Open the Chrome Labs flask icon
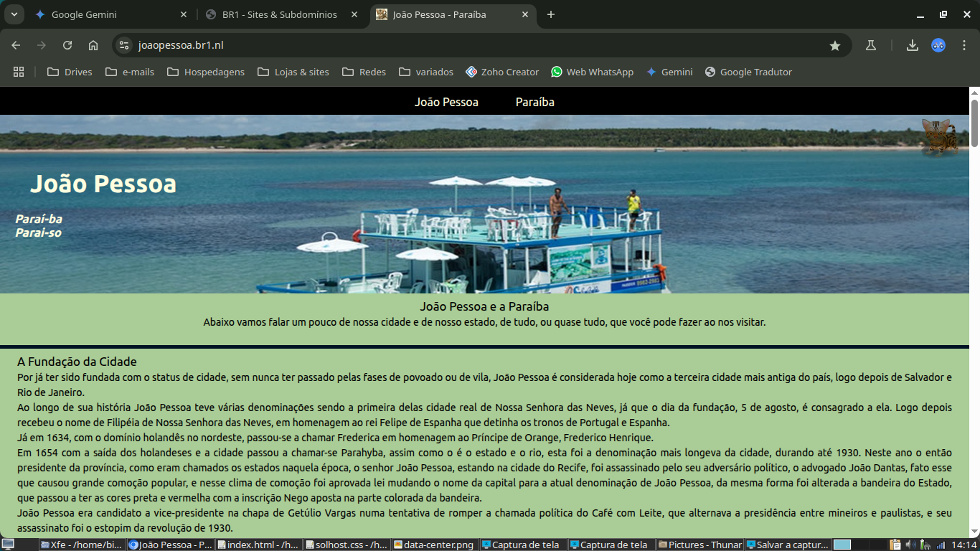This screenshot has width=980, height=551. click(x=871, y=45)
